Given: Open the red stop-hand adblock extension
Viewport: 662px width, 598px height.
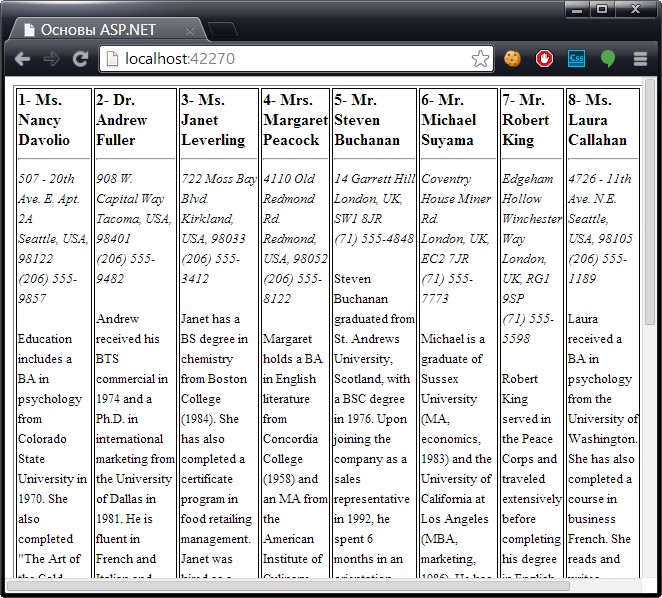Looking at the screenshot, I should [544, 59].
